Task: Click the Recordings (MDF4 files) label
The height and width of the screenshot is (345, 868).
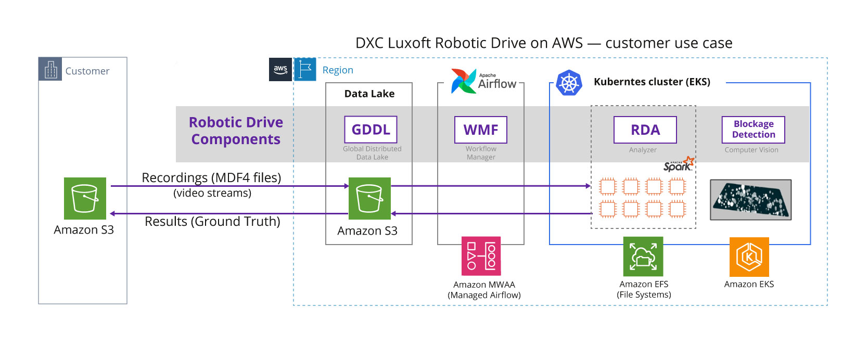Action: pyautogui.click(x=211, y=177)
